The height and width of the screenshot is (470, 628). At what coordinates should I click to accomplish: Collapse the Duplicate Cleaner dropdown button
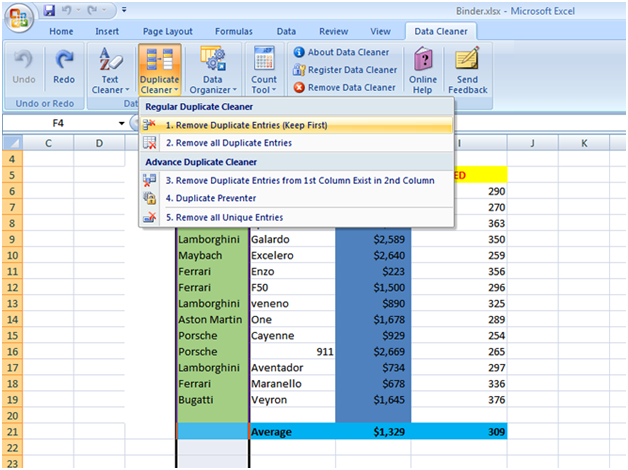(159, 70)
